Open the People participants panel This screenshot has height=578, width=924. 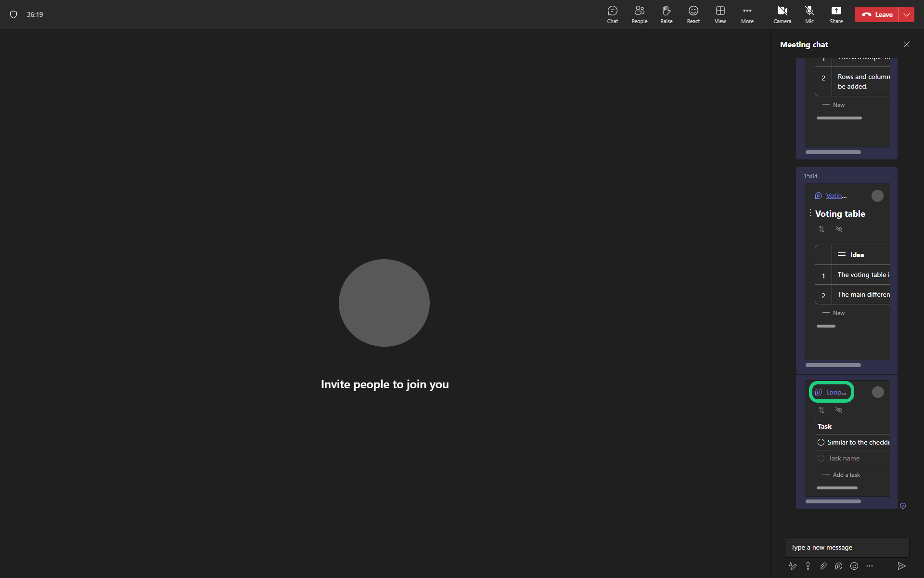point(639,14)
